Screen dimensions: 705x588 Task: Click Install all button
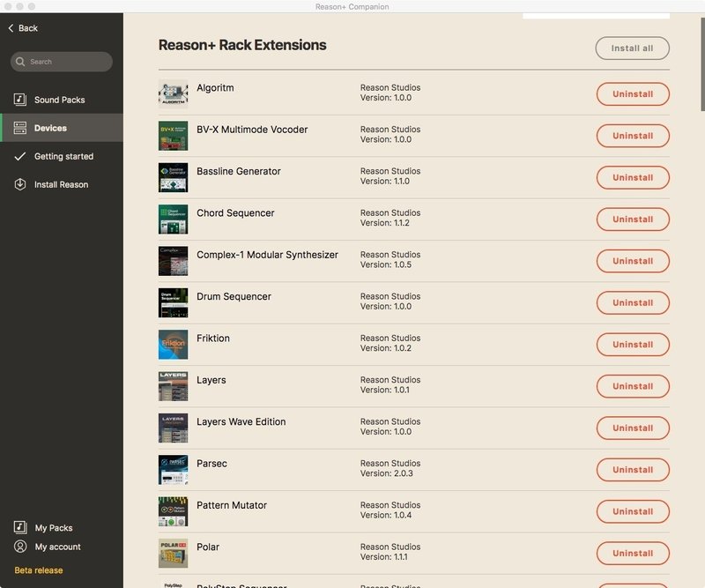tap(632, 48)
